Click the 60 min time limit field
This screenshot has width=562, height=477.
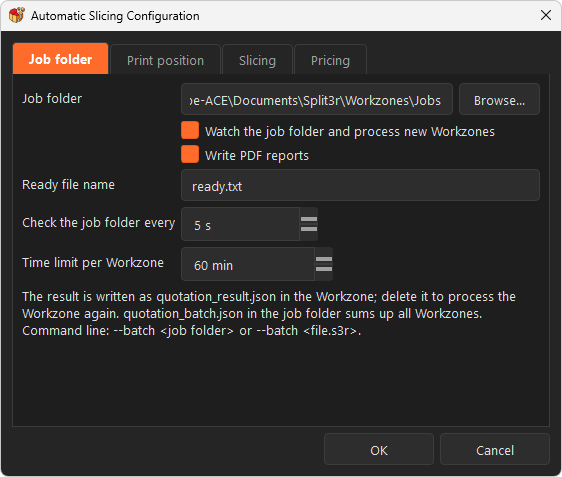pos(248,264)
